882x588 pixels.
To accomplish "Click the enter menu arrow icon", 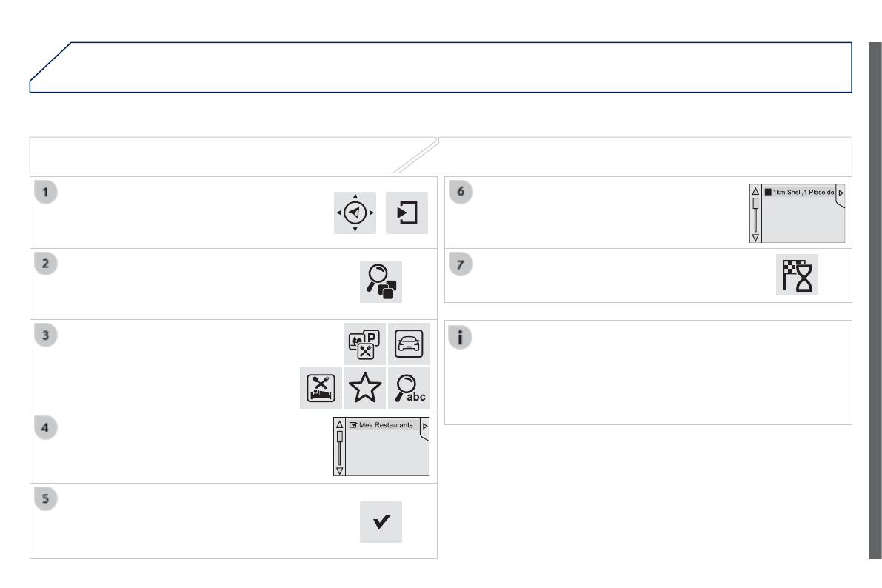I will 407,213.
